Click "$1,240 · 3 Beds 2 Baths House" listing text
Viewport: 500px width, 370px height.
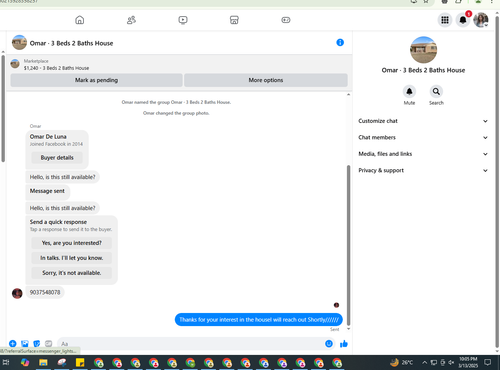(x=56, y=68)
